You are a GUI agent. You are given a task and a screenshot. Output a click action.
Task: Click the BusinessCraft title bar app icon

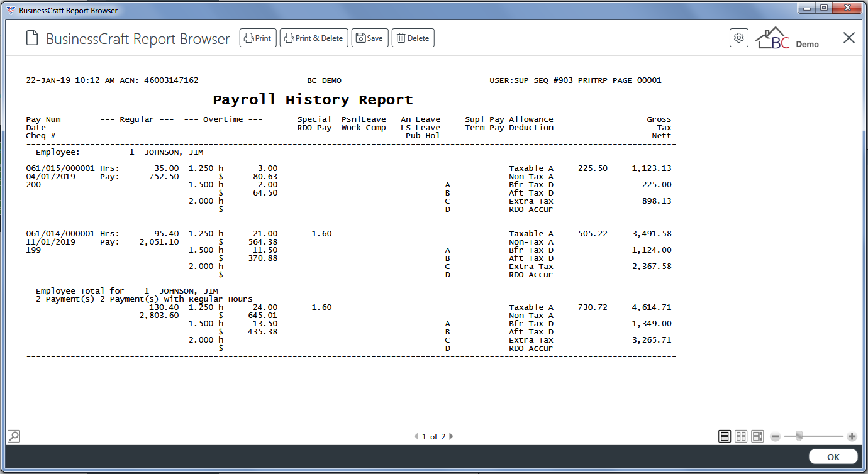11,10
